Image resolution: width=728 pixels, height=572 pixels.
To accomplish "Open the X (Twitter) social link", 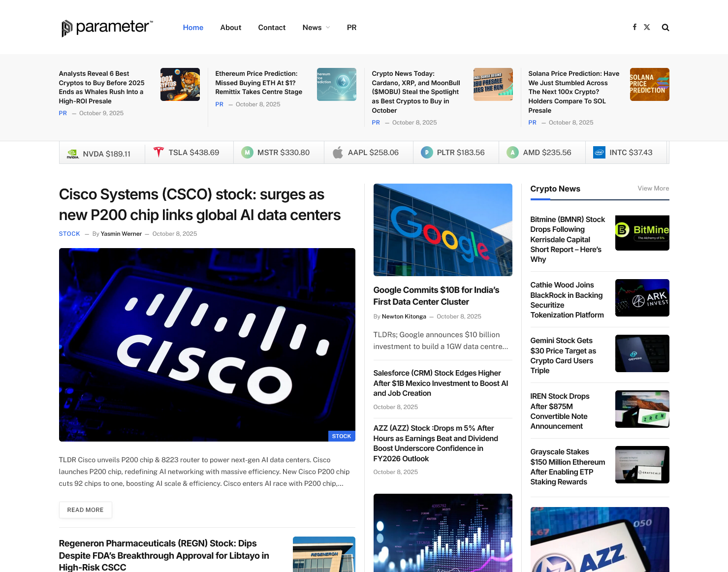I will pyautogui.click(x=647, y=27).
